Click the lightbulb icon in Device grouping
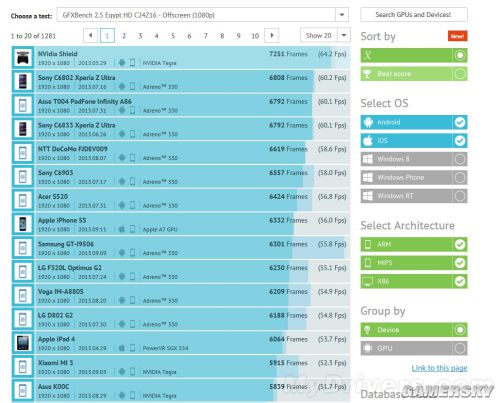500x403 pixels. tap(367, 330)
